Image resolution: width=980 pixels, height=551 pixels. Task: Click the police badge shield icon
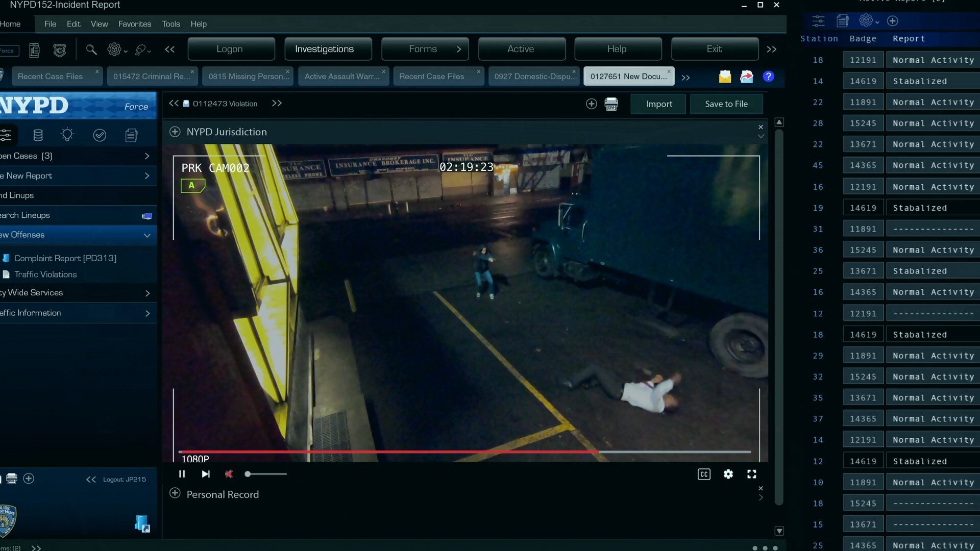(60, 49)
